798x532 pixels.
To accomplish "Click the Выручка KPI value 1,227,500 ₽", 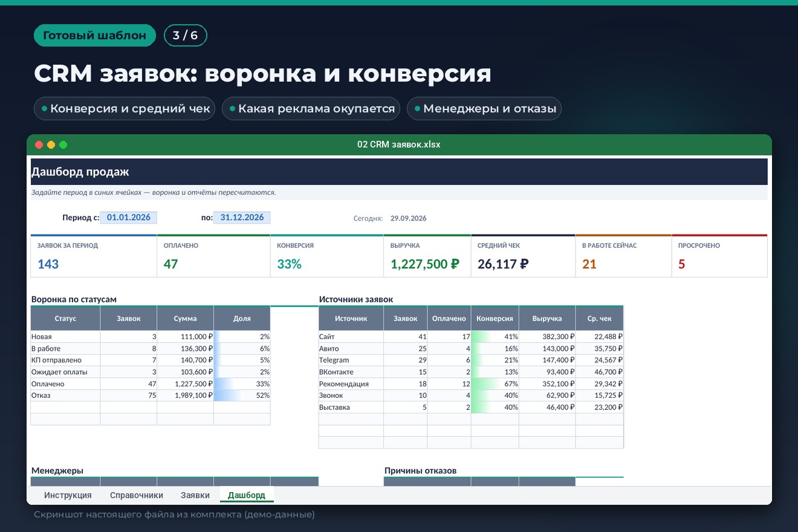I will [425, 264].
